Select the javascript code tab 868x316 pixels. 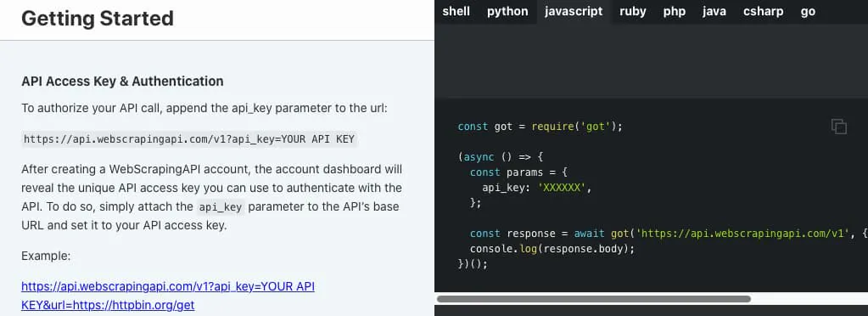pyautogui.click(x=574, y=12)
